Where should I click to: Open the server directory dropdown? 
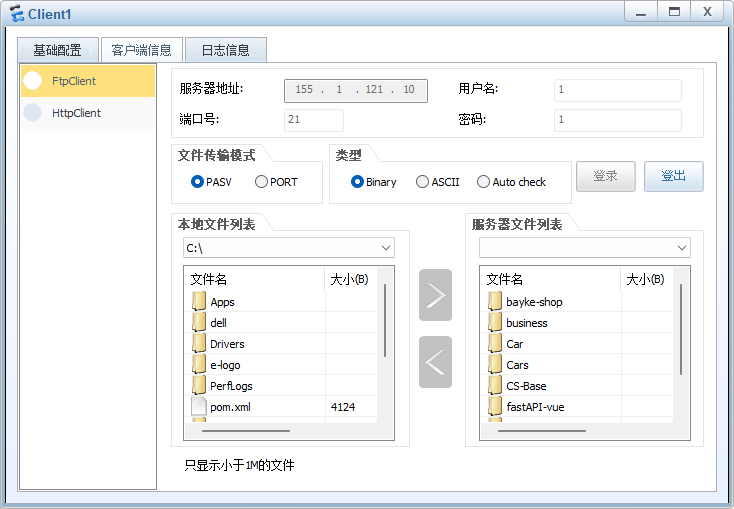(682, 248)
